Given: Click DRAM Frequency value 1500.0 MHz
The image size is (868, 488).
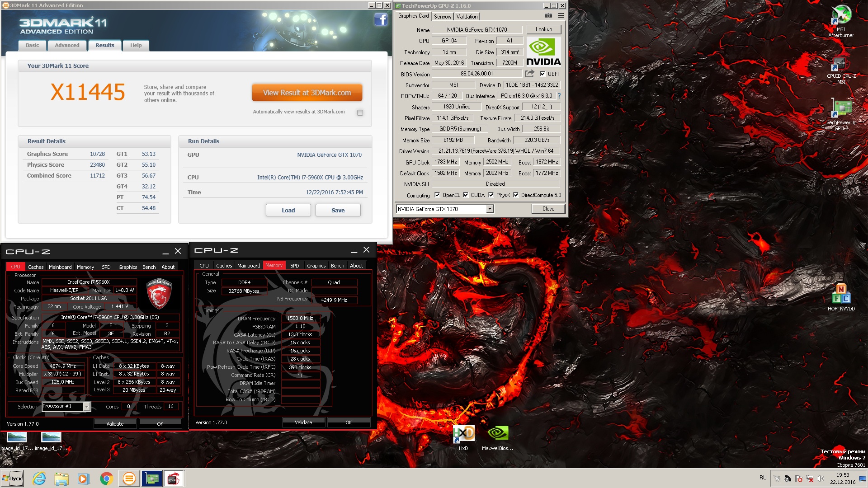Looking at the screenshot, I should [x=300, y=318].
